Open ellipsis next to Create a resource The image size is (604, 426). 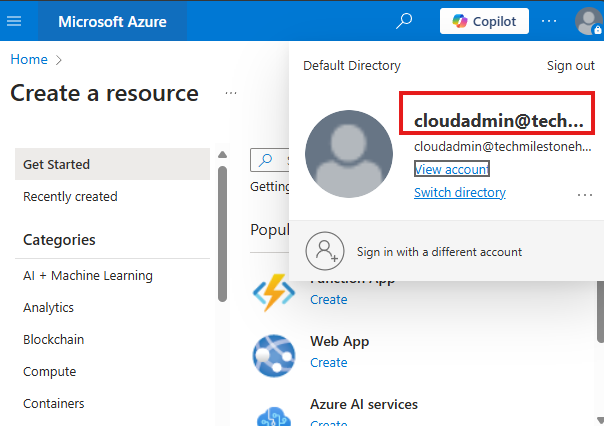[231, 93]
